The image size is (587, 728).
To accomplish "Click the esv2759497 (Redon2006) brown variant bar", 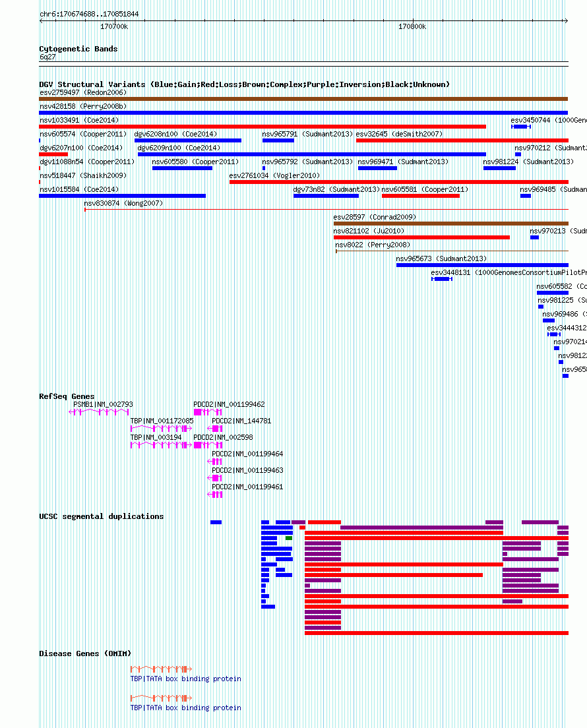I will pos(303,99).
